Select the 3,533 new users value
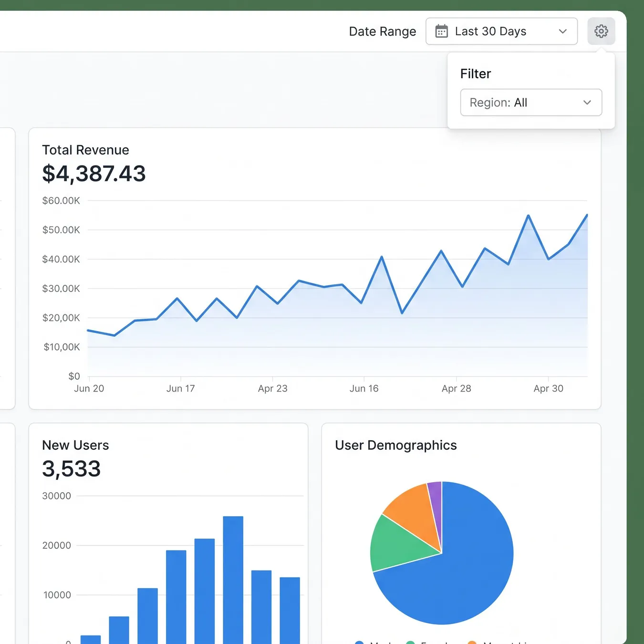Screen dimensions: 644x644 (x=72, y=468)
